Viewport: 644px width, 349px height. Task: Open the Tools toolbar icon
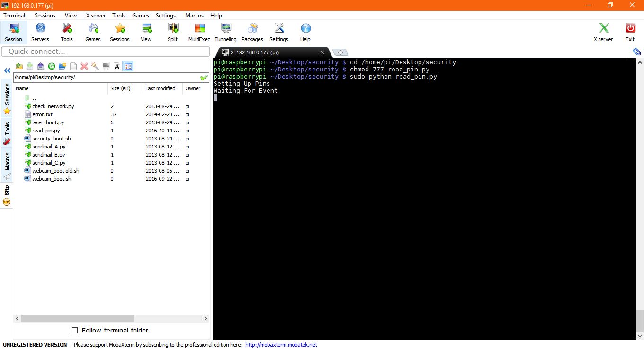[x=67, y=32]
